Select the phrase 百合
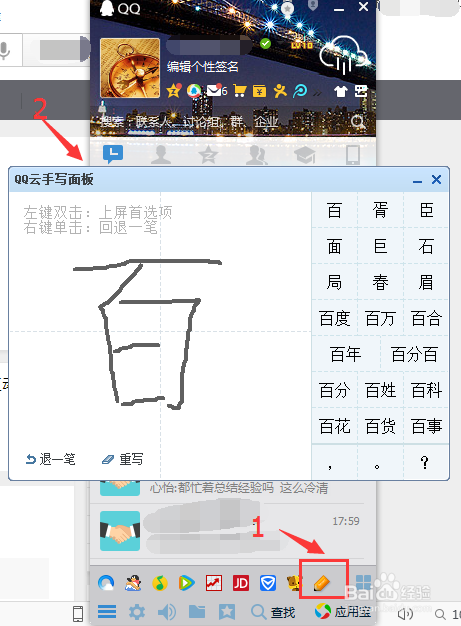Image resolution: width=461 pixels, height=626 pixels. click(x=426, y=318)
